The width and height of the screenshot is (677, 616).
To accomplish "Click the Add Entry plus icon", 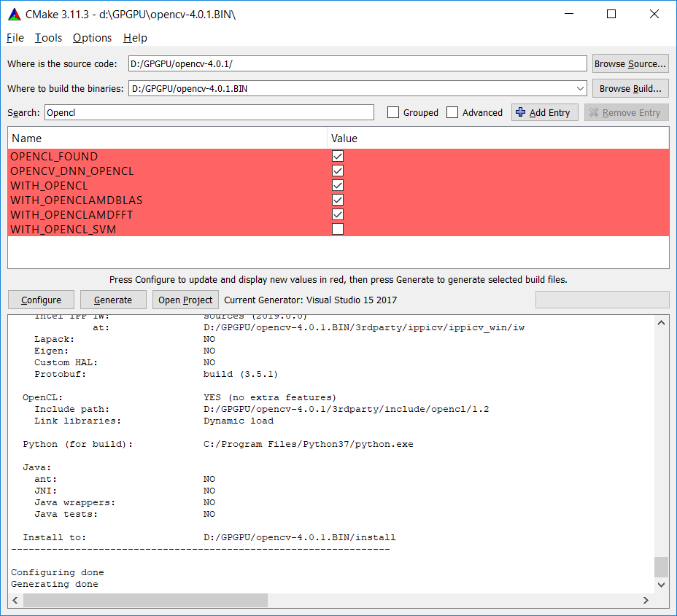I will [521, 112].
